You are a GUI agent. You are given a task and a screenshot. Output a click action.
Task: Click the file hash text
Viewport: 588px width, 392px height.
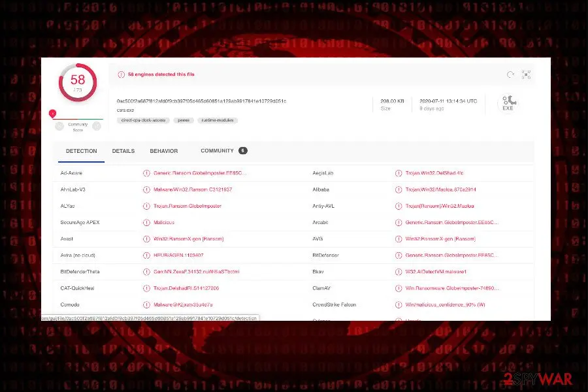click(x=201, y=101)
